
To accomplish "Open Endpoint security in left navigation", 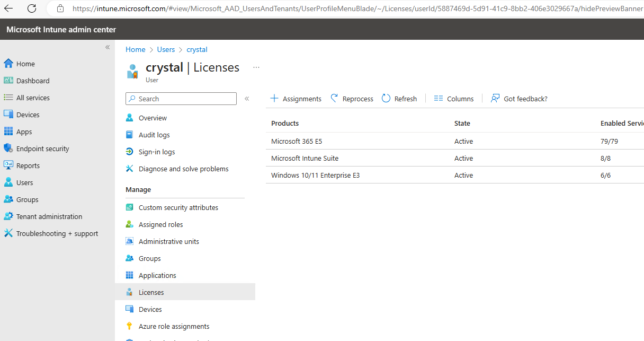I will coord(43,148).
